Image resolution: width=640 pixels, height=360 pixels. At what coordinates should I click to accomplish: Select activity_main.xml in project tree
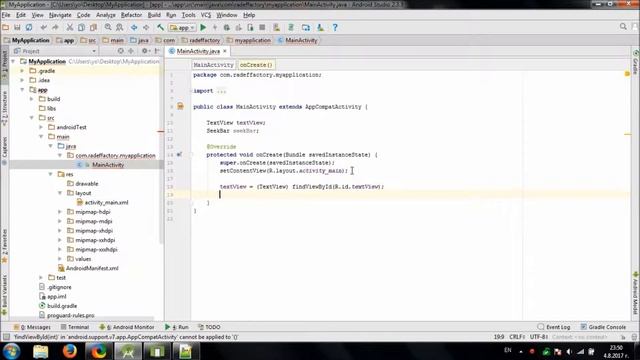click(x=106, y=202)
